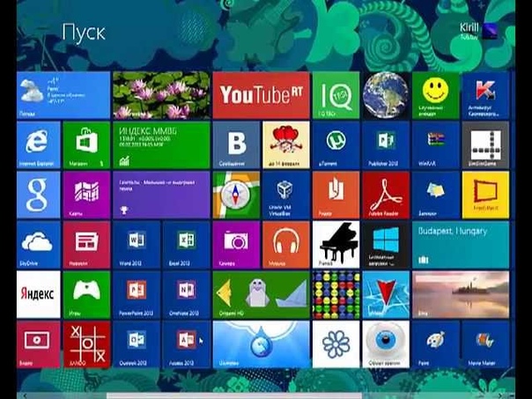Open the crossword game tile
Image resolution: width=532 pixels, height=399 pixels.
(x=485, y=144)
